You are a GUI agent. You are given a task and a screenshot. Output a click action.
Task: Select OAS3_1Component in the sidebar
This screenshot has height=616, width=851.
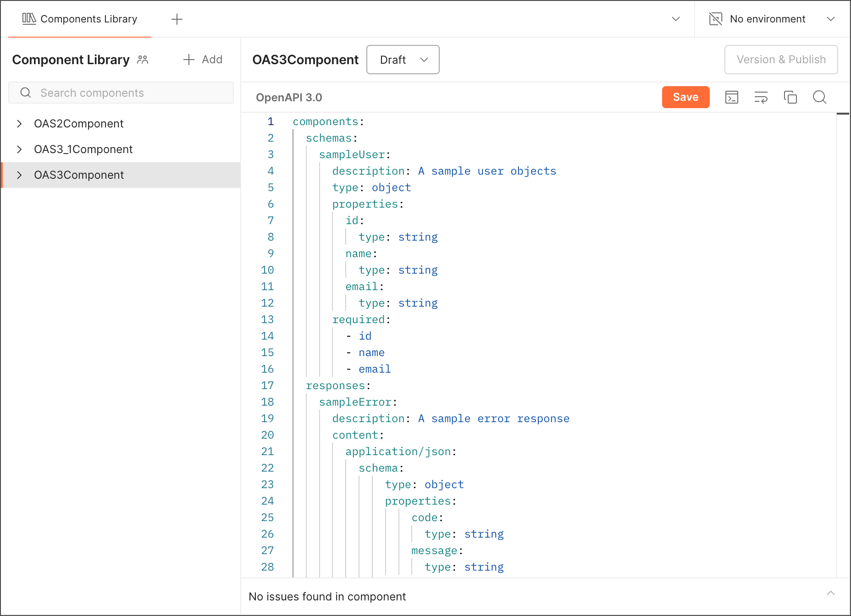(x=83, y=149)
